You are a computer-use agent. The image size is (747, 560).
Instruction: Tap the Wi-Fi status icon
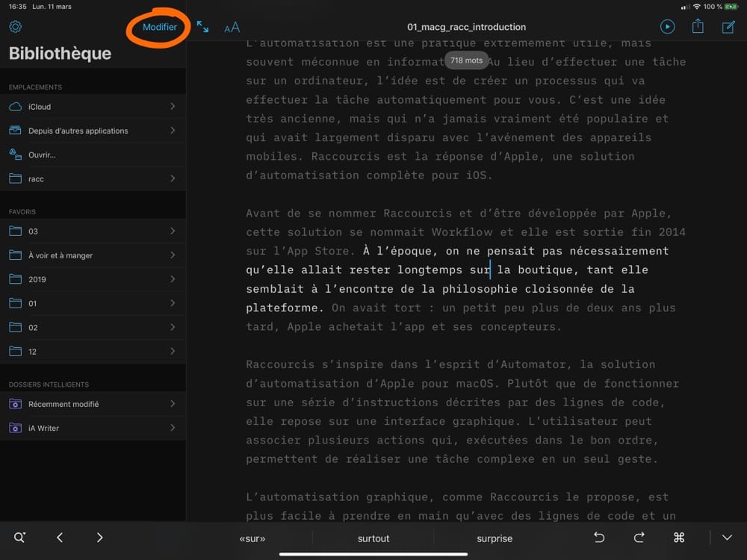696,7
